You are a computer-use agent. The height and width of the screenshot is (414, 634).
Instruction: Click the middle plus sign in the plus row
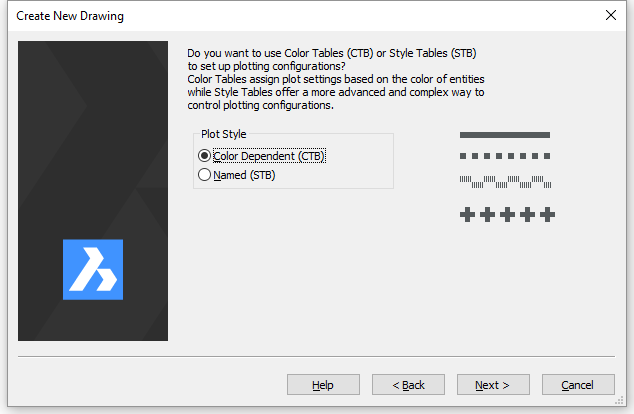coord(507,215)
